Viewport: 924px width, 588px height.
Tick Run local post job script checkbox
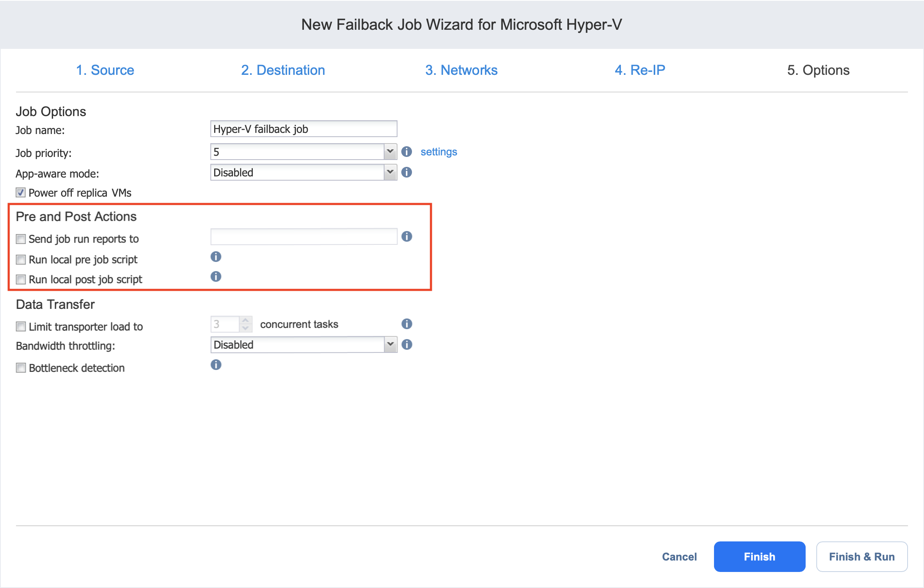(21, 280)
